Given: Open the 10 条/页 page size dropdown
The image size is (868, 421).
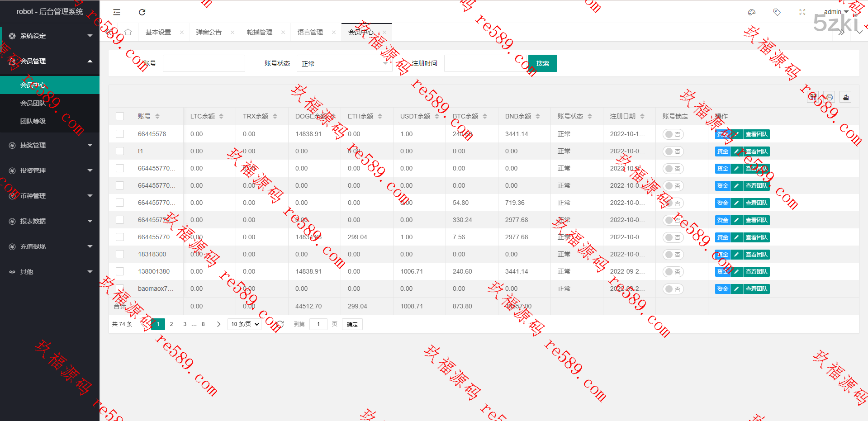Looking at the screenshot, I should (245, 324).
